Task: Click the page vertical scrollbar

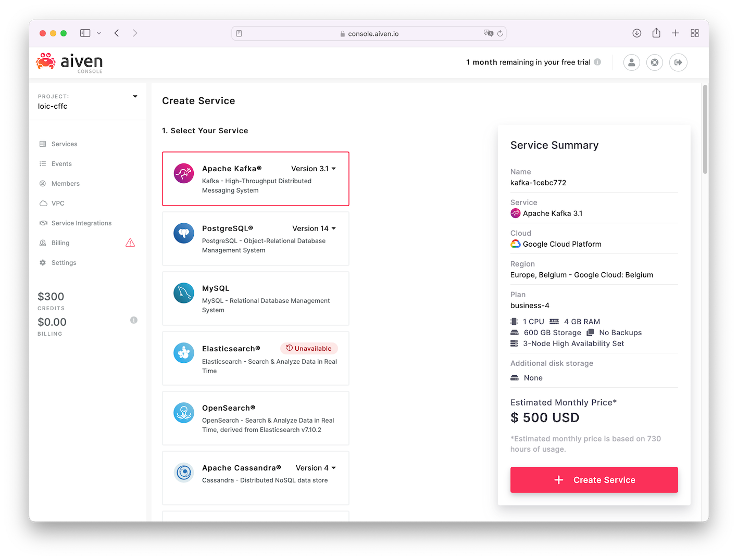Action: pos(705,129)
